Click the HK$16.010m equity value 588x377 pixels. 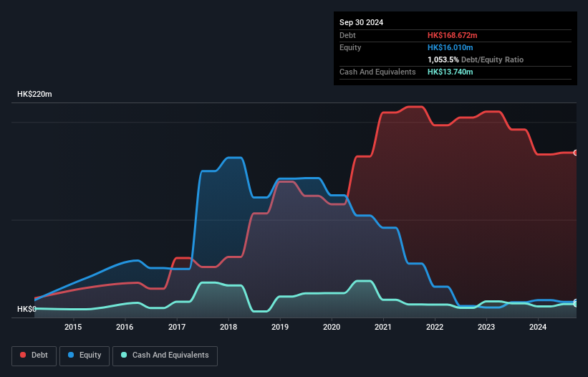point(450,47)
